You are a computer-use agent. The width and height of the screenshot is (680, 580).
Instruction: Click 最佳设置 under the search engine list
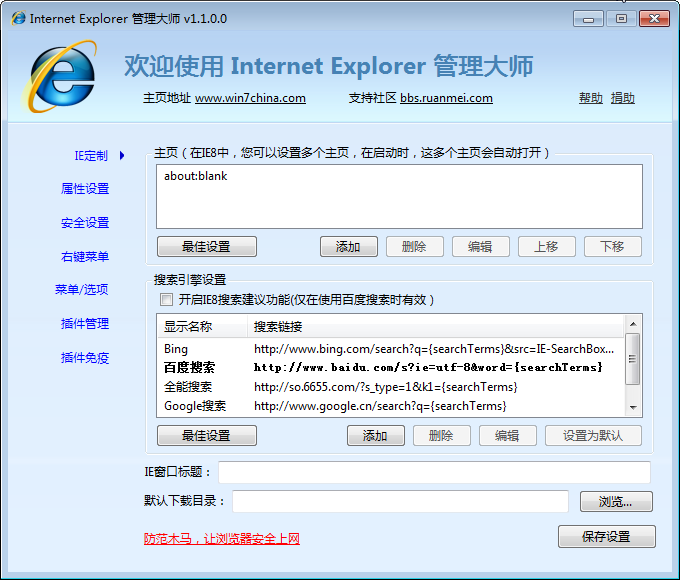tap(207, 435)
